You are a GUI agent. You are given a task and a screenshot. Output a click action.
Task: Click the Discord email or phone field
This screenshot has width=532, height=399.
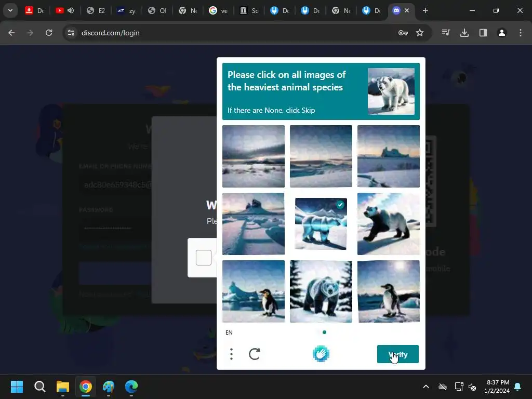tap(115, 185)
